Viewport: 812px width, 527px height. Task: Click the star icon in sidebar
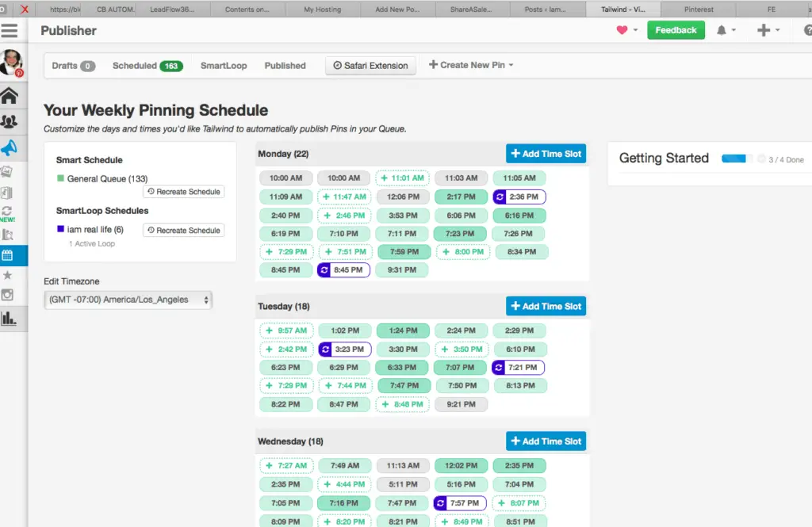(7, 276)
